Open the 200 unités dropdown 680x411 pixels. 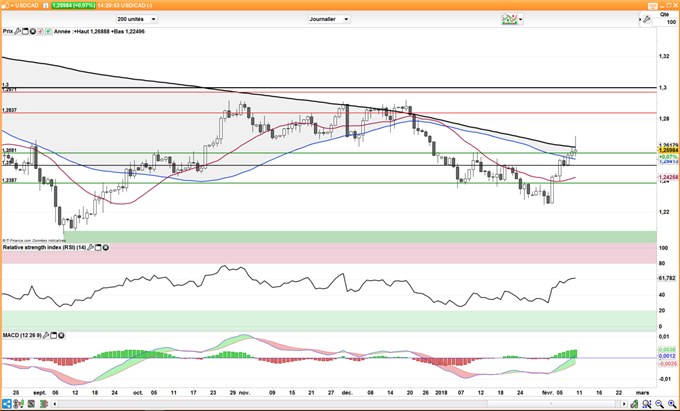pyautogui.click(x=137, y=19)
